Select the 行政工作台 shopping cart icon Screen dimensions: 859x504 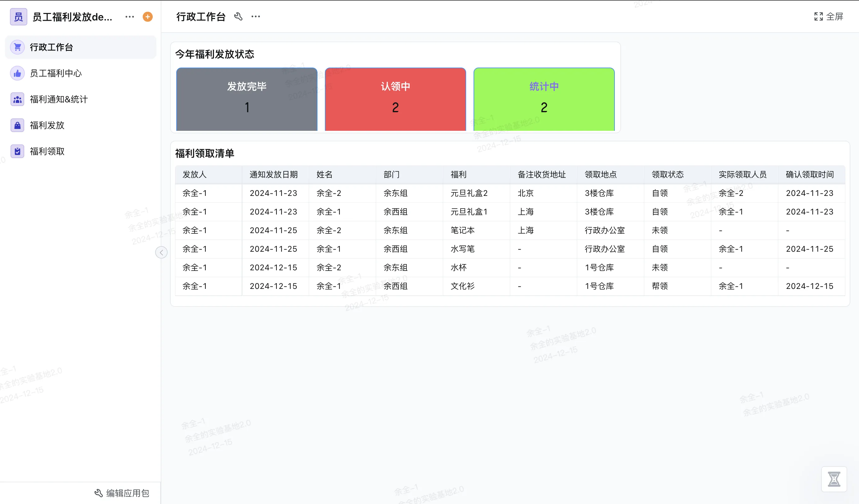(17, 47)
